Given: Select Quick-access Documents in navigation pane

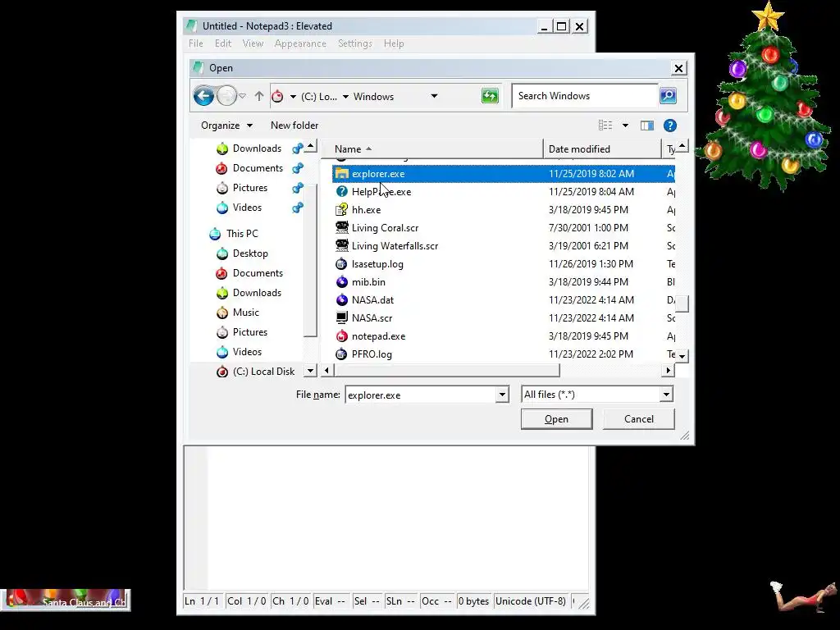Looking at the screenshot, I should coord(258,168).
